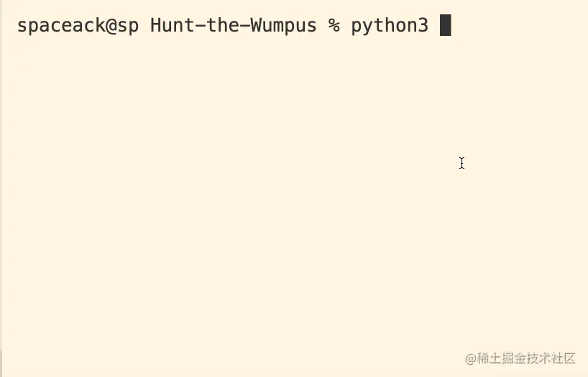Click the word Wumpus in the prompt
Screen dimensions: 588x377
pos(283,27)
